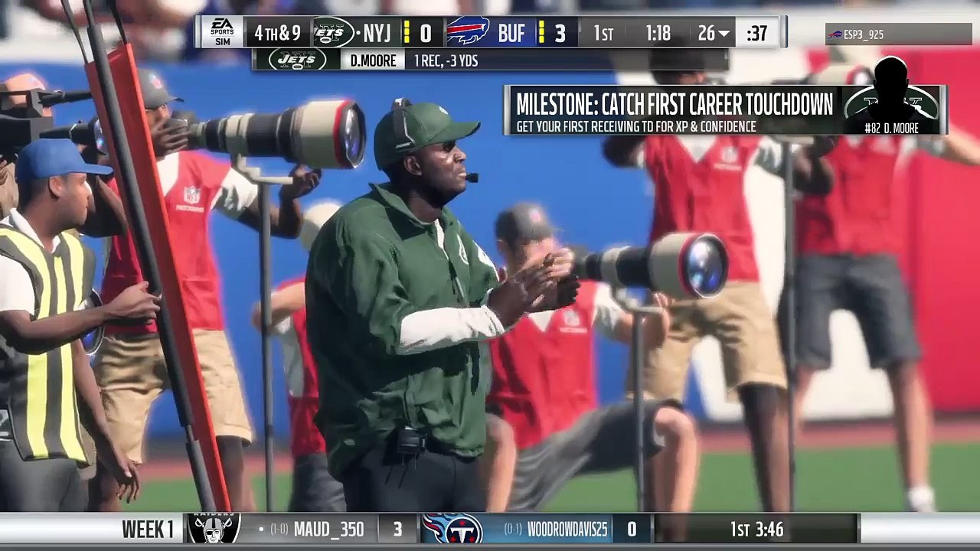
Task: Click the BUF yellow timeout indicators
Action: tap(541, 33)
